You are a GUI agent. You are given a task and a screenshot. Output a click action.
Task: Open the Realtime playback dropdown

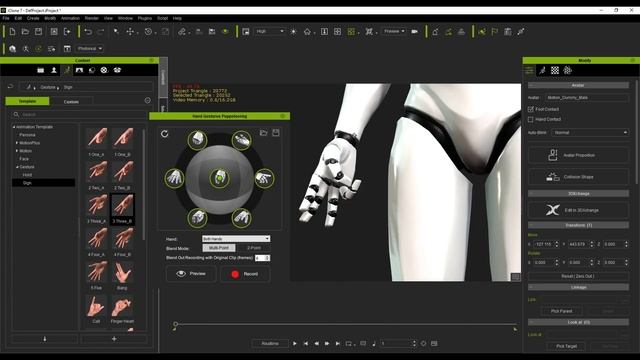tap(270, 344)
